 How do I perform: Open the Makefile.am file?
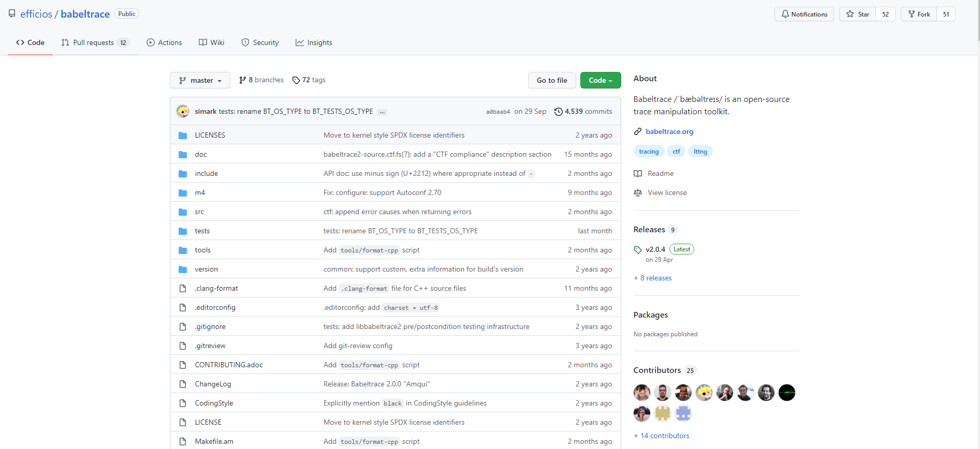(x=214, y=442)
